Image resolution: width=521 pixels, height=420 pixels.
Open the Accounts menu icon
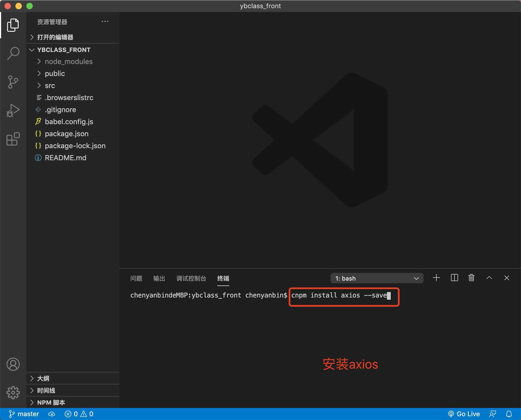click(13, 364)
